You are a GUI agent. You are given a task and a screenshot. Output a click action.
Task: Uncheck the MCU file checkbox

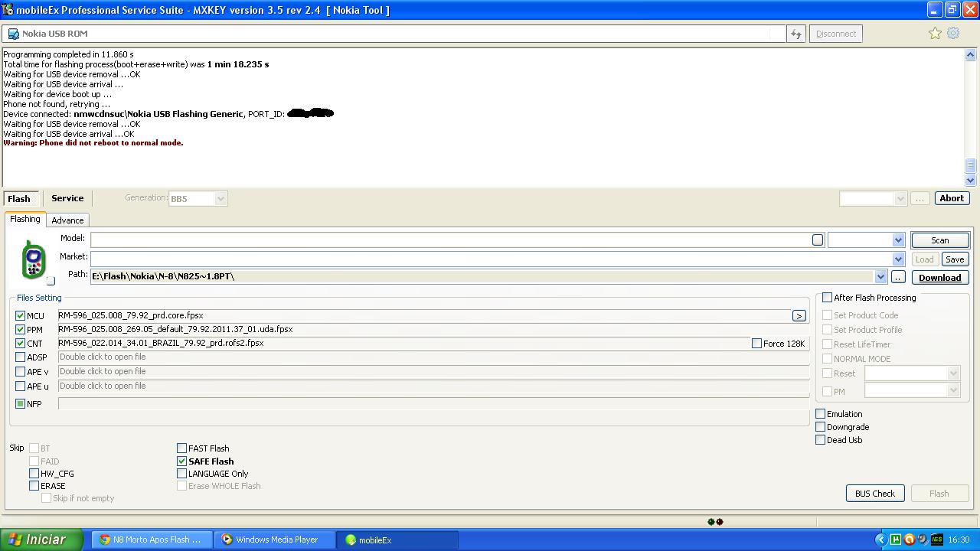(x=21, y=316)
